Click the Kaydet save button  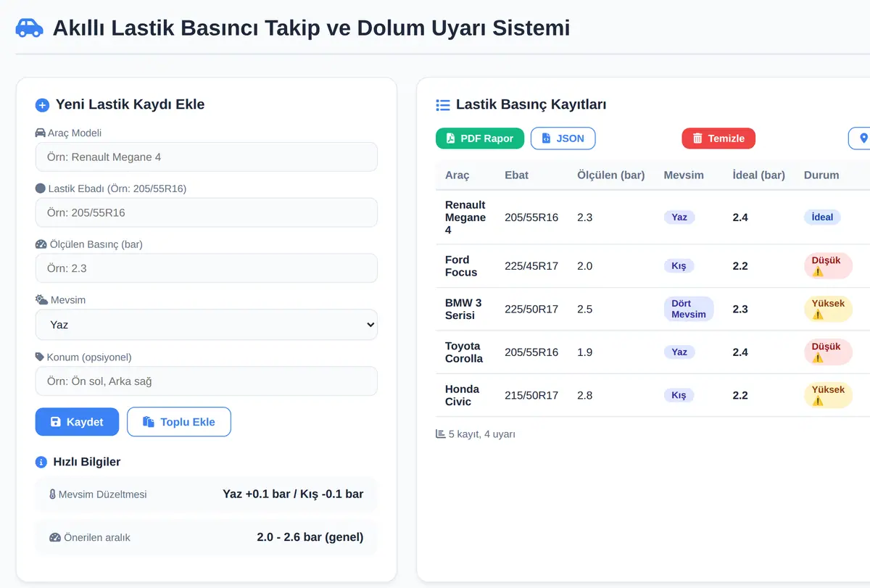point(77,422)
